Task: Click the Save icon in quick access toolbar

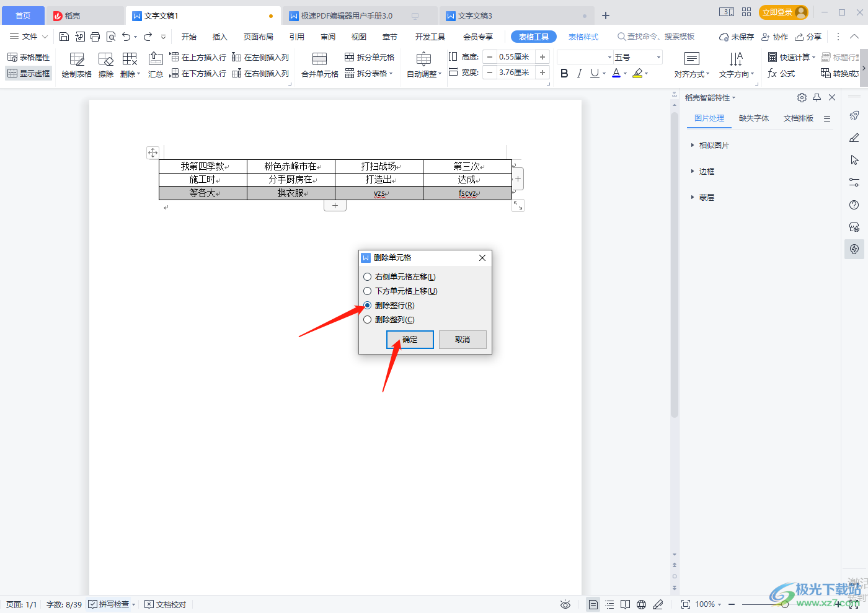Action: 64,37
